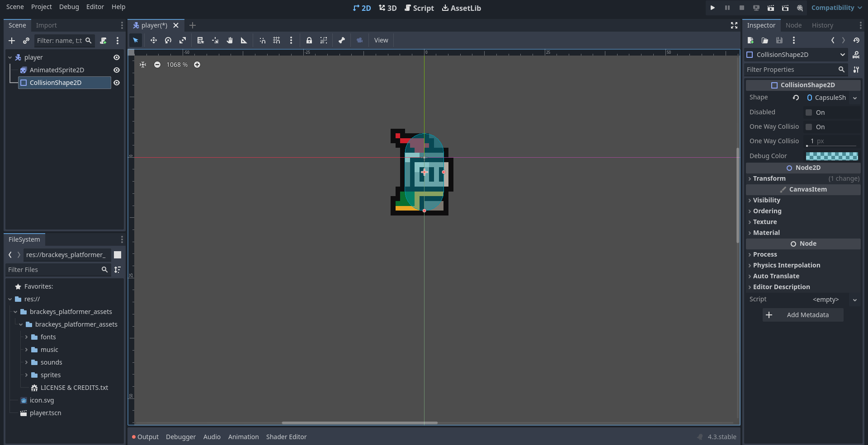Adjust the One Way Collision margin slider
This screenshot has height=445, width=868.
point(832,145)
